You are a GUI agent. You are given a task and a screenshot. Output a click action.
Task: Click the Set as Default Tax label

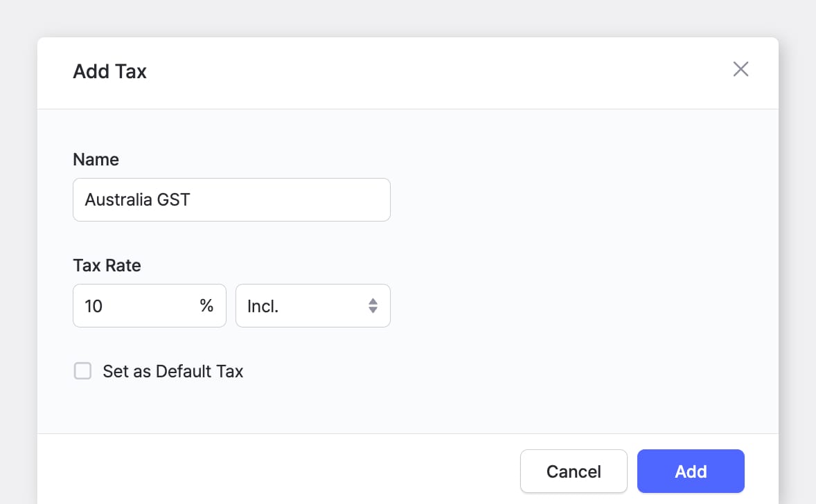tap(172, 371)
